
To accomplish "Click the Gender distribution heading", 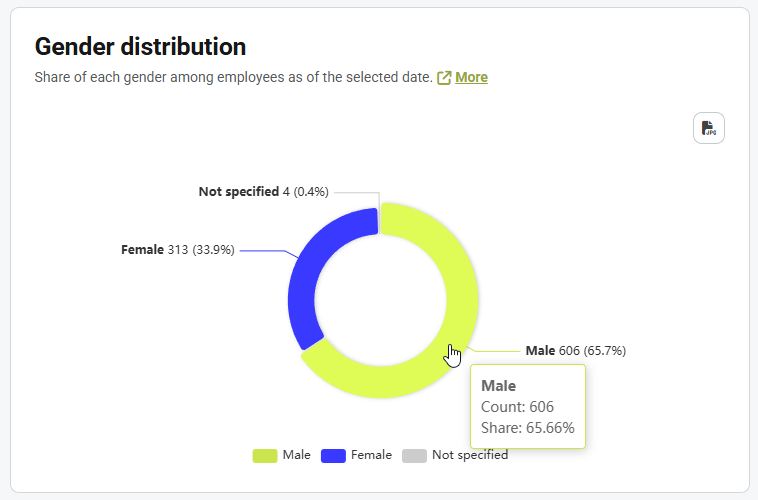I will (x=140, y=46).
